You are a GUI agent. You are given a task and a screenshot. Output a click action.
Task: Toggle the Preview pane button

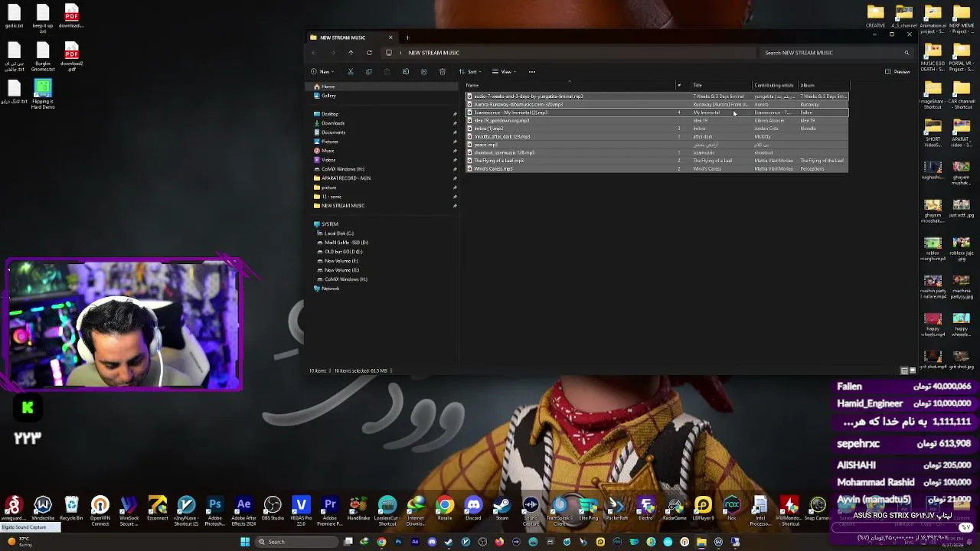[x=897, y=72]
